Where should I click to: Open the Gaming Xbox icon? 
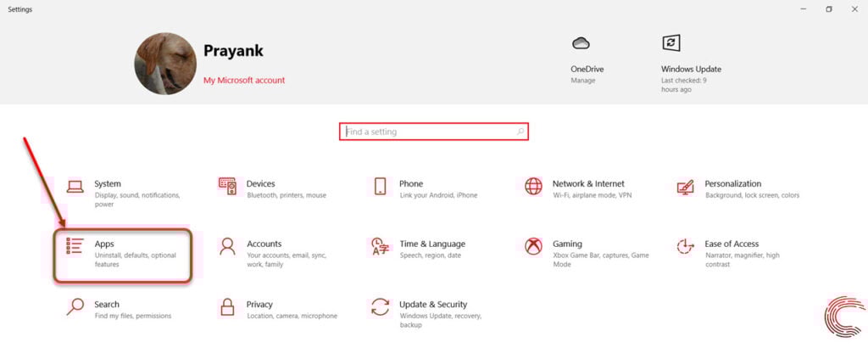coord(533,246)
